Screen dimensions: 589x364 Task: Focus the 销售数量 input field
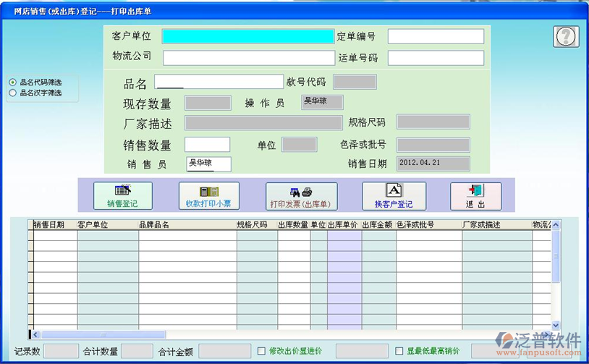[208, 145]
